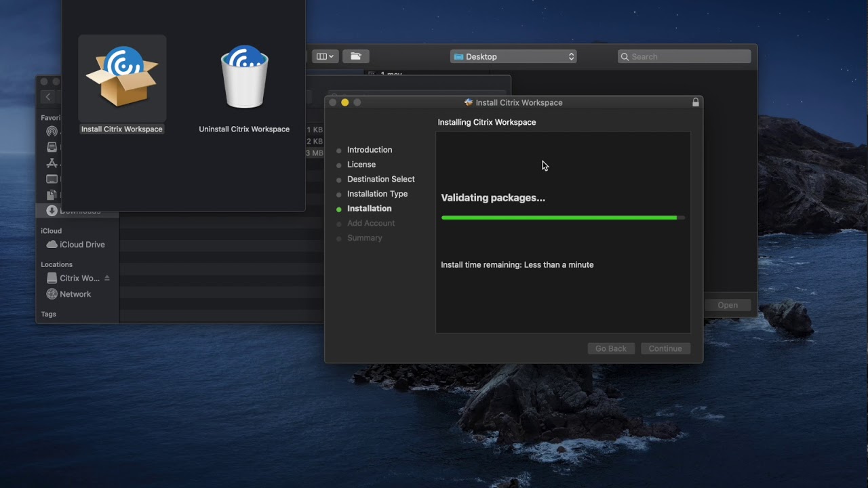The image size is (868, 488).
Task: Open iCloud Drive in the sidebar
Action: (77, 245)
